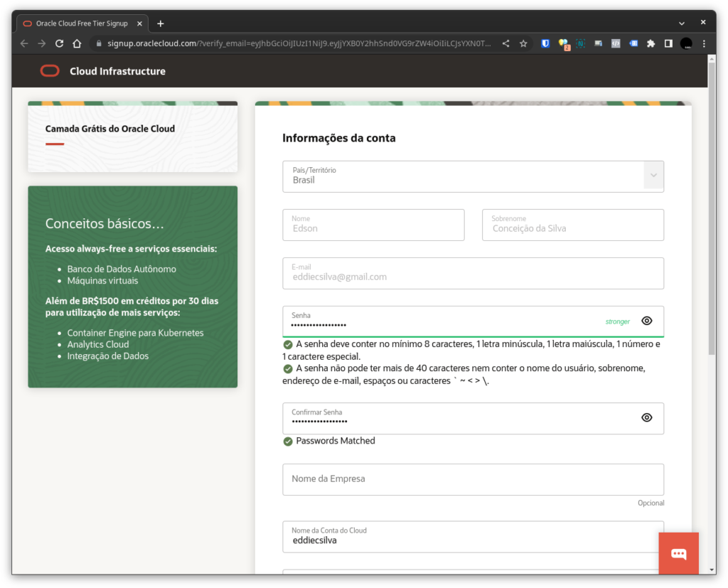Click 'Banco de Dados Autônomo' list item
This screenshot has height=588, width=728.
tap(122, 269)
